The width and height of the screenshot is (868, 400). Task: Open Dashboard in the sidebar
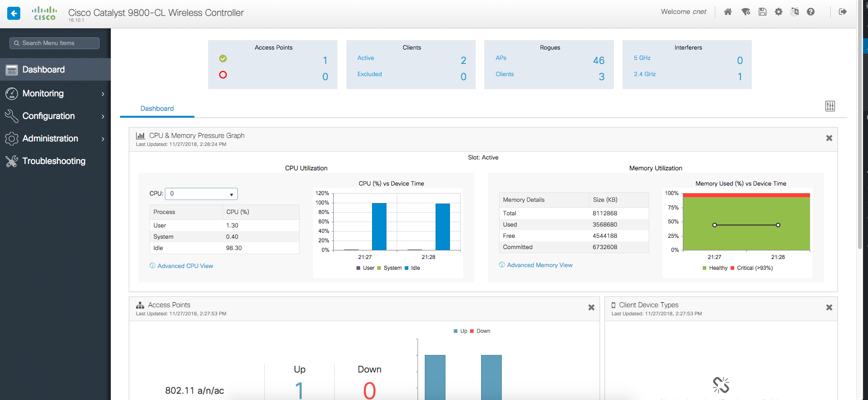[x=55, y=69]
